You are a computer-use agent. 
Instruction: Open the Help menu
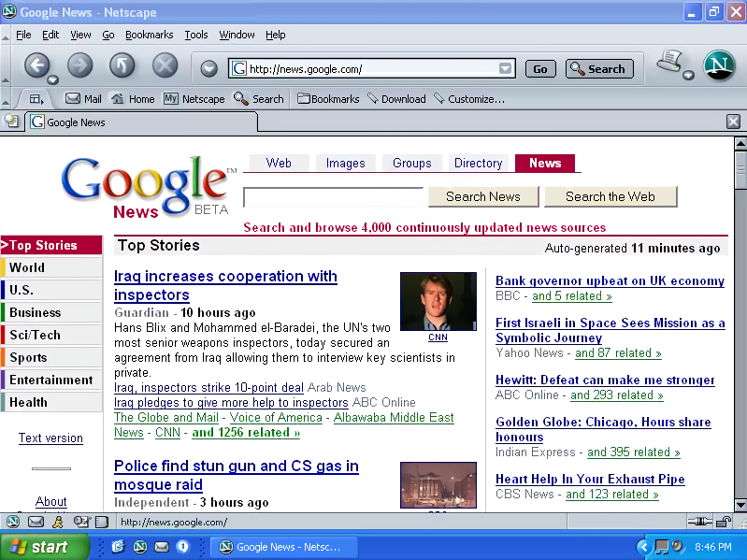(x=276, y=35)
